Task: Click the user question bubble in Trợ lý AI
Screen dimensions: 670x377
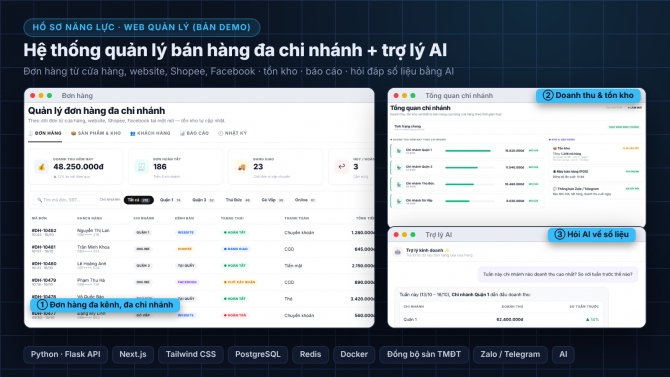Action: [x=558, y=274]
